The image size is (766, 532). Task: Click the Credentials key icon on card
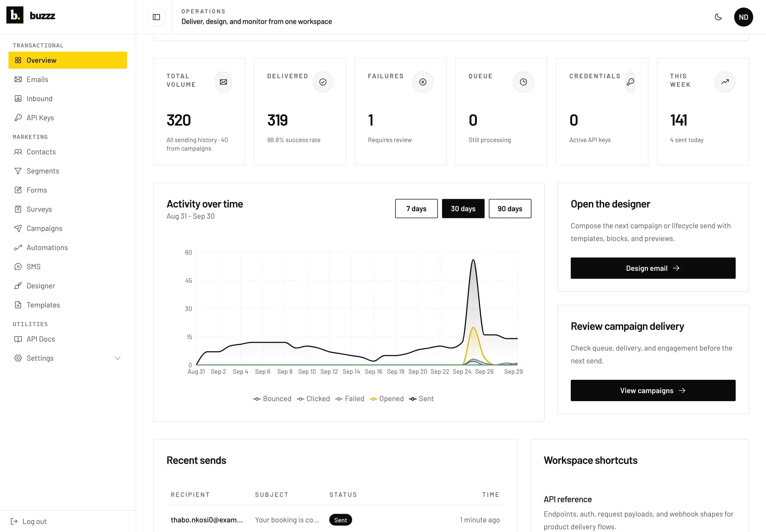[x=630, y=82]
